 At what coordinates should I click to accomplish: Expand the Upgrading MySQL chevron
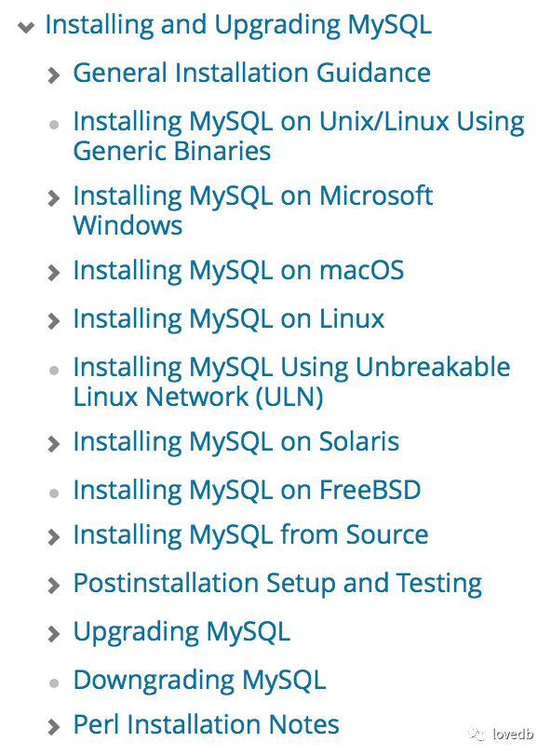pyautogui.click(x=54, y=633)
